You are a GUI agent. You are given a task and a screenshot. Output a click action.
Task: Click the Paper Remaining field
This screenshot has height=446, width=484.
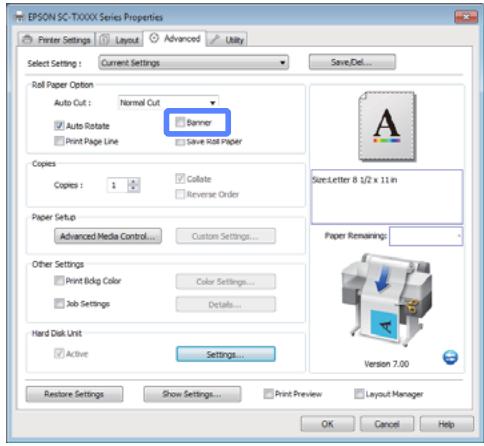[x=426, y=236]
